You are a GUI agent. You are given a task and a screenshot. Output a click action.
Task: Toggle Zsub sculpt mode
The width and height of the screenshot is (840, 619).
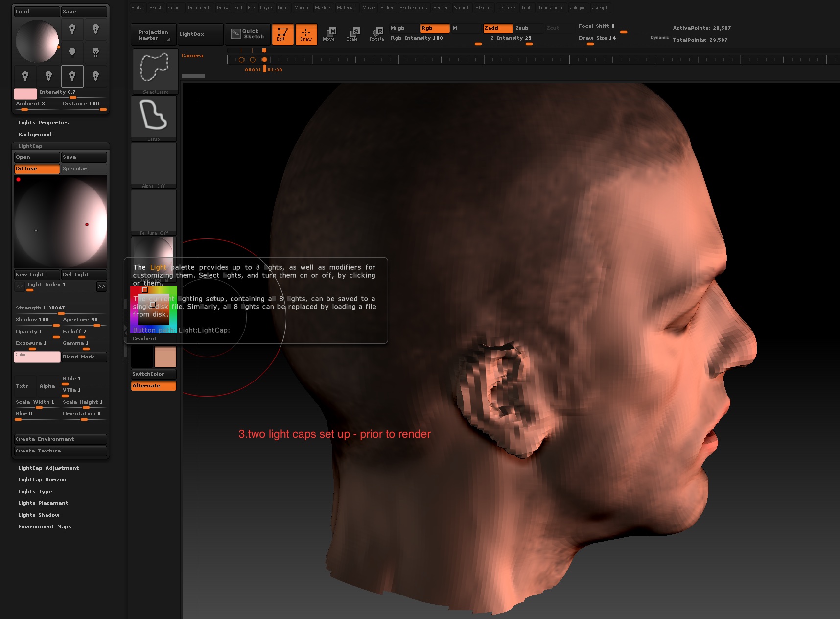pyautogui.click(x=529, y=28)
